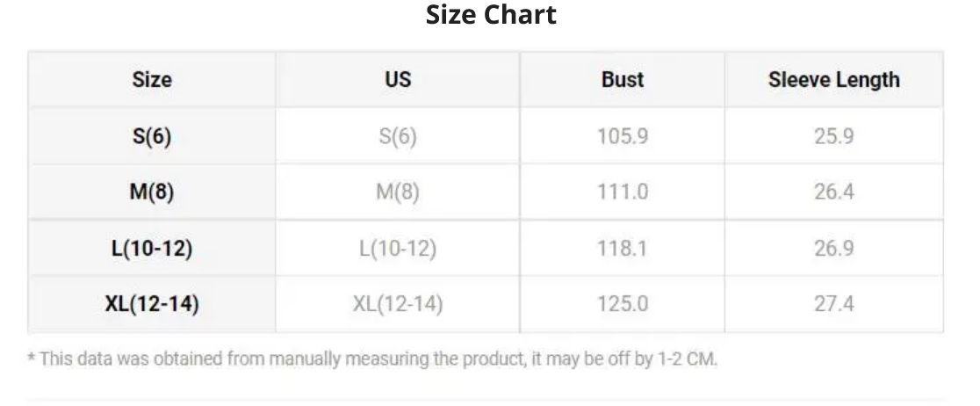The height and width of the screenshot is (406, 980).
Task: Select the gray XL(12-14) US size cell
Action: click(x=398, y=304)
